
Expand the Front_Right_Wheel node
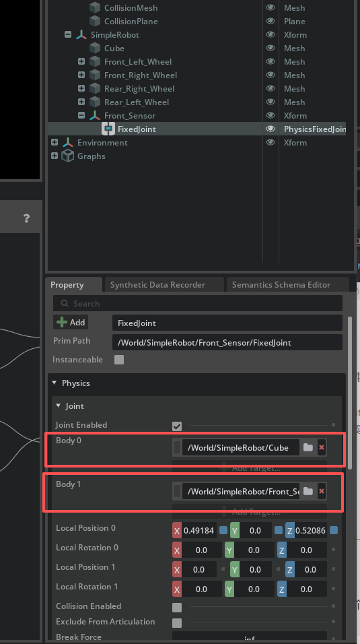(x=81, y=75)
